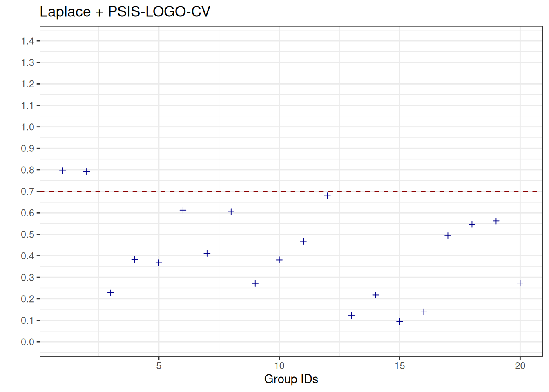This screenshot has width=549, height=392.
Task: Click the lowest point at group 15
Action: coord(400,322)
